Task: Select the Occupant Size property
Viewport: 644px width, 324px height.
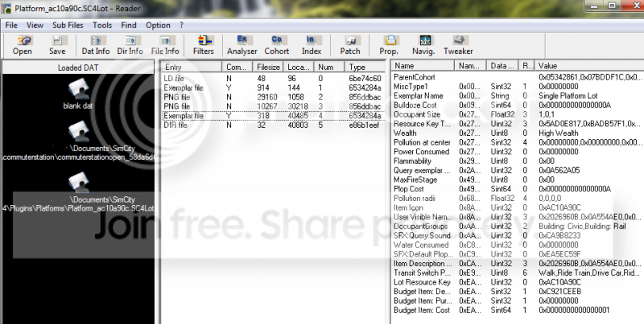Action: pos(518,114)
